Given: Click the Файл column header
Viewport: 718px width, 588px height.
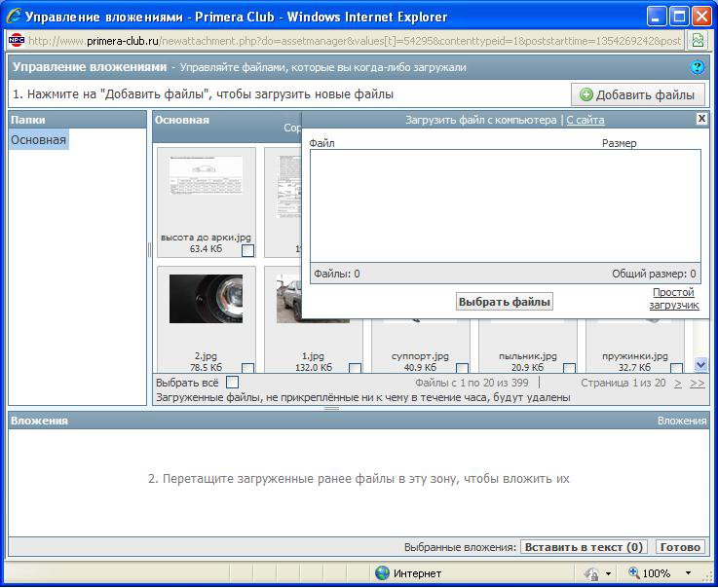Looking at the screenshot, I should click(x=321, y=143).
